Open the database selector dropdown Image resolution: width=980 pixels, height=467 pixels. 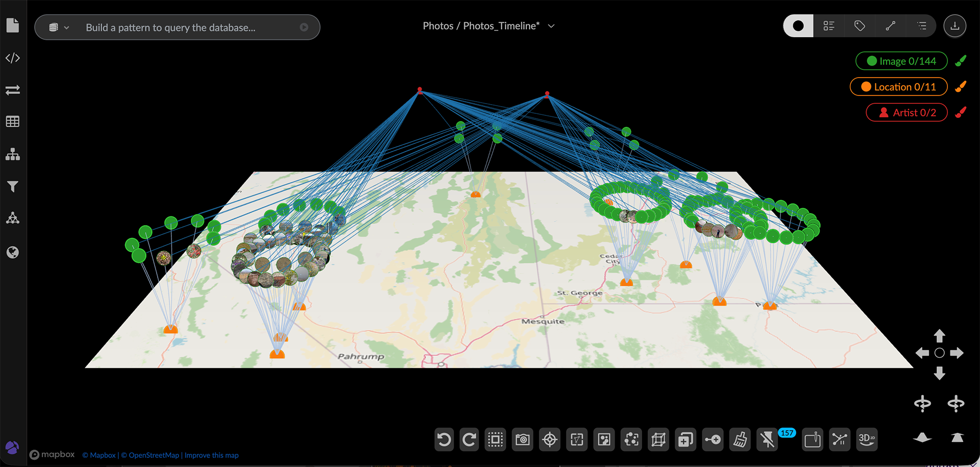(59, 28)
